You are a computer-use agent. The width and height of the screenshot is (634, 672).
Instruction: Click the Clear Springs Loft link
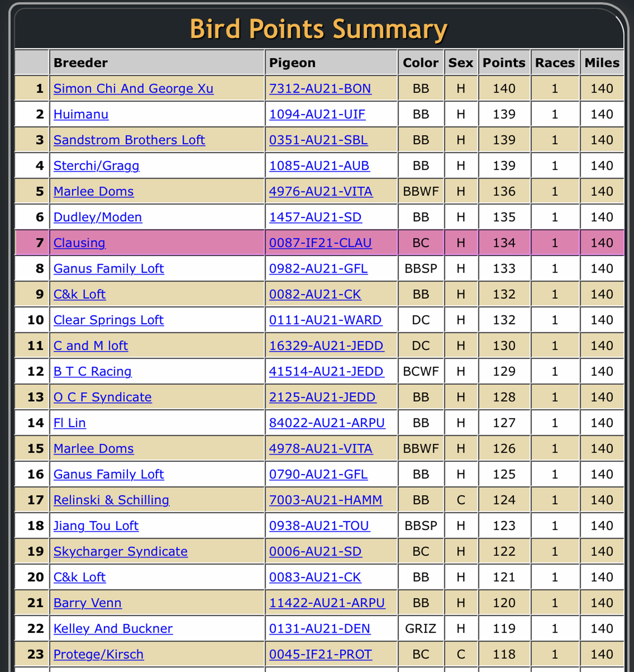108,320
